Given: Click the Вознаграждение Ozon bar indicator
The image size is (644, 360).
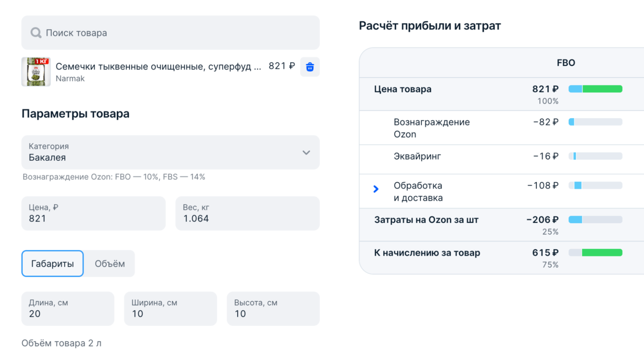Looking at the screenshot, I should pyautogui.click(x=595, y=122).
